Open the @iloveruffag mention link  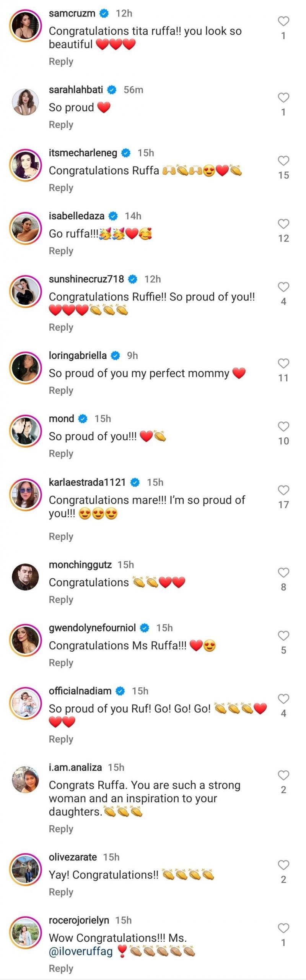coord(81,951)
